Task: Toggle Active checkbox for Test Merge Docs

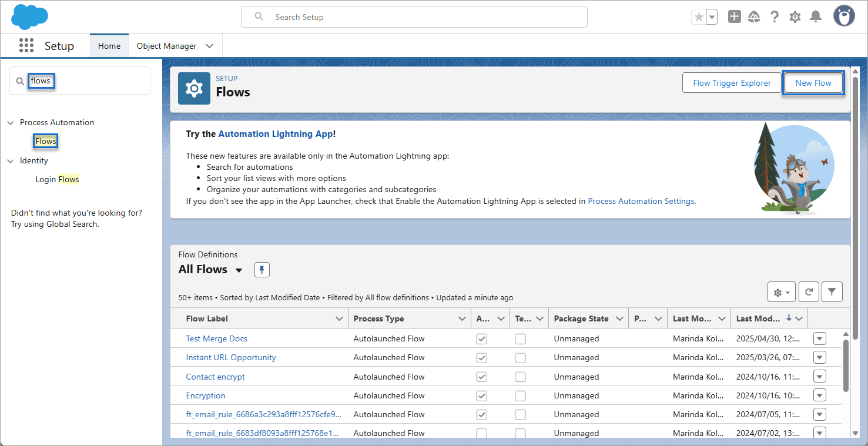Action: point(481,339)
